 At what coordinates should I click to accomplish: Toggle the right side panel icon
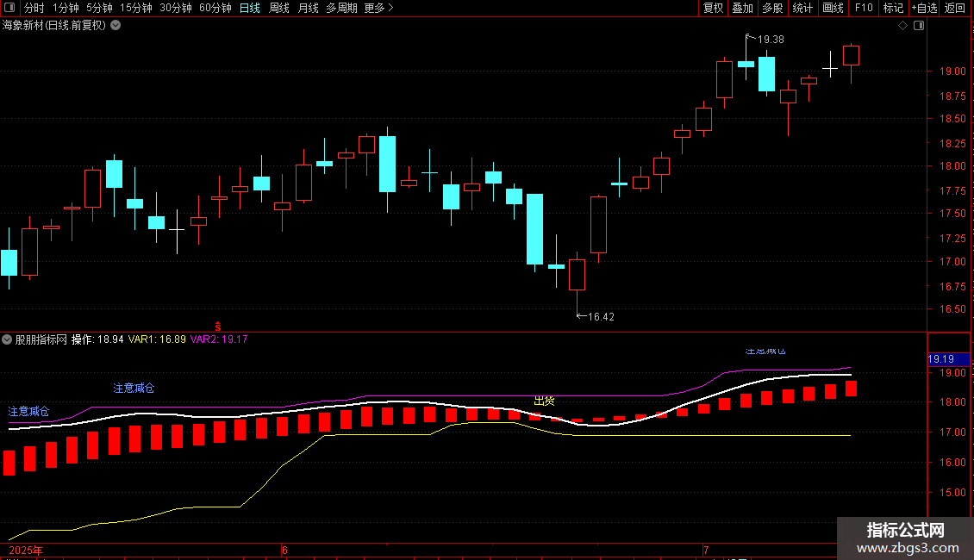tap(919, 26)
